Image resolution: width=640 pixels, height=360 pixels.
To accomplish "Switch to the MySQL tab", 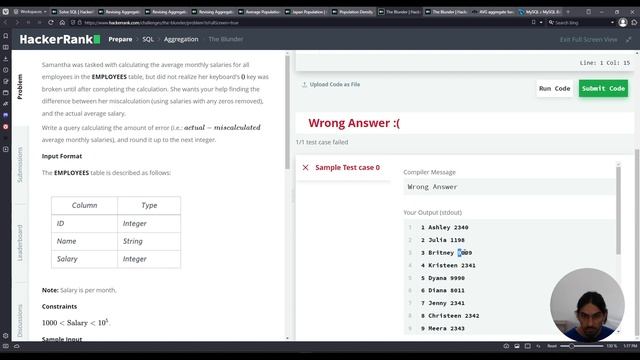I will 539,12.
